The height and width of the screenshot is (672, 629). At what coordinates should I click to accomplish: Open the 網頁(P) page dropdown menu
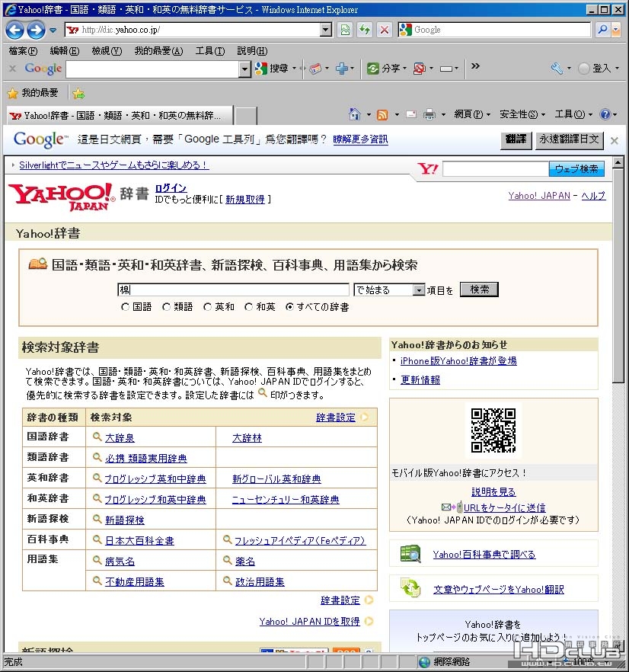click(472, 114)
